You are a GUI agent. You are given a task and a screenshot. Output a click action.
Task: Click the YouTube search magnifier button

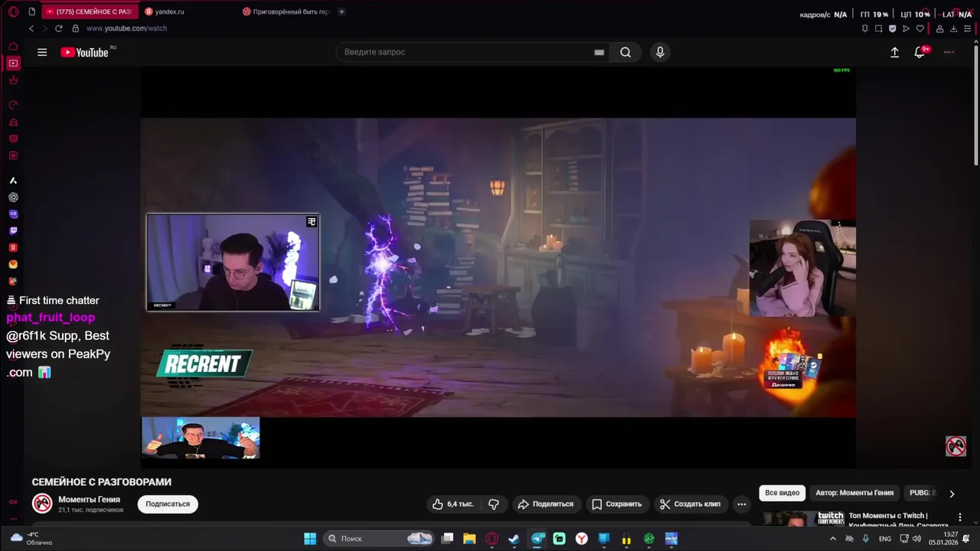pyautogui.click(x=626, y=52)
